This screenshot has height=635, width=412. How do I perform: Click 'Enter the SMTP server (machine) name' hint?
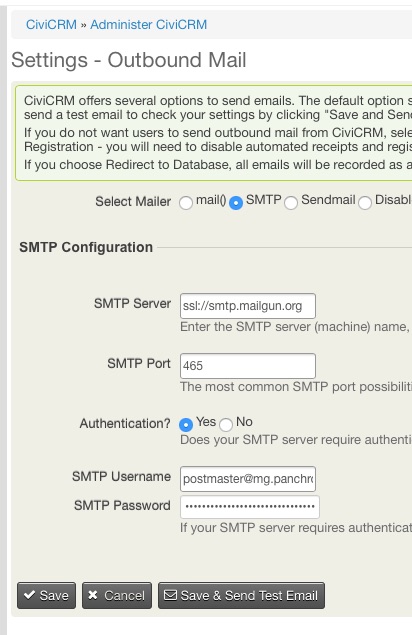pos(295,327)
